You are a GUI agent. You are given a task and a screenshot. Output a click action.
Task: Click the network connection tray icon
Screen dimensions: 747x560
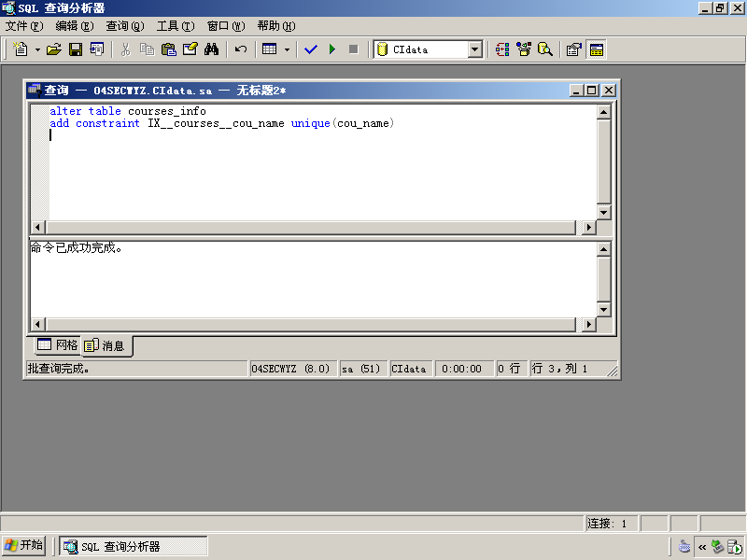(x=718, y=546)
